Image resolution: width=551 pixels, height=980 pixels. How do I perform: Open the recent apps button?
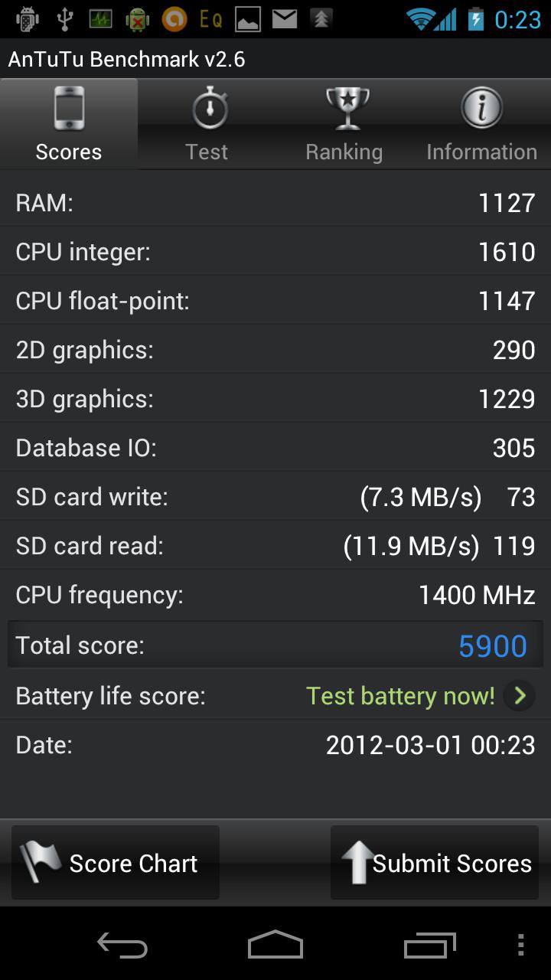point(429,945)
